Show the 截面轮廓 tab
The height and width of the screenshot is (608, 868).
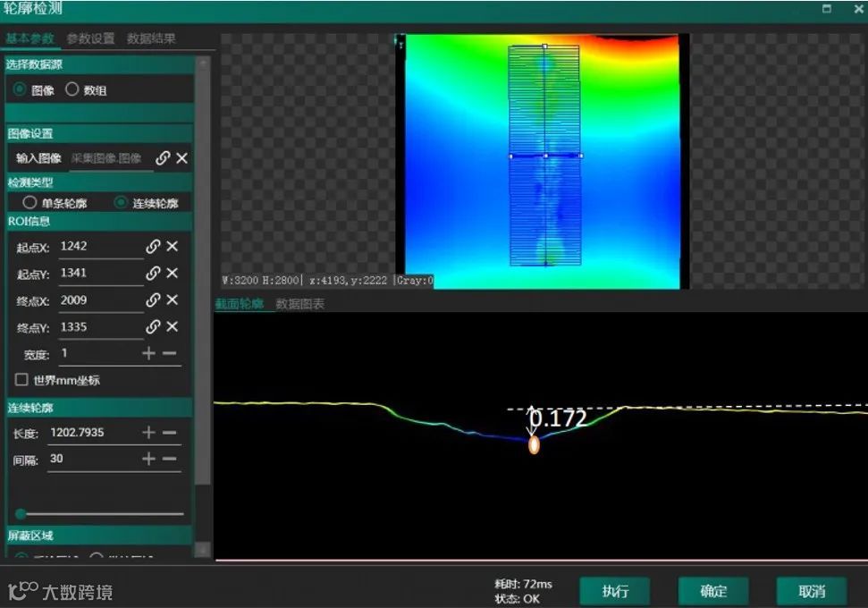pos(240,303)
